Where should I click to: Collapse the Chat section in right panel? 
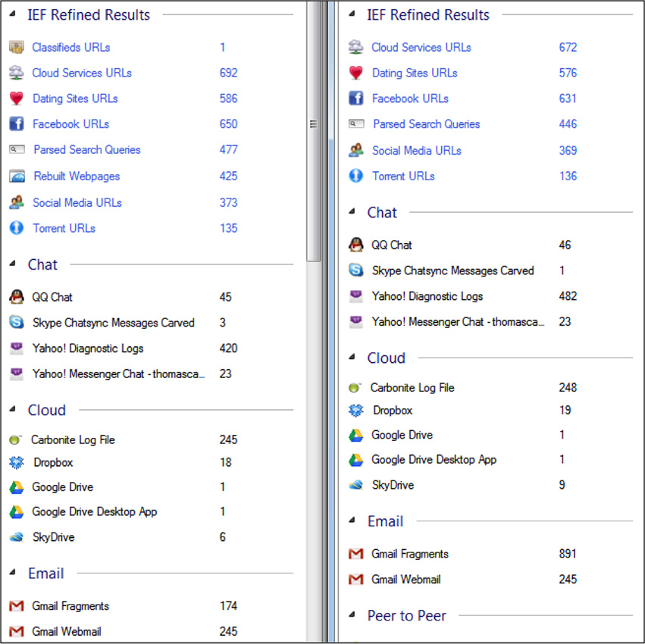[352, 211]
